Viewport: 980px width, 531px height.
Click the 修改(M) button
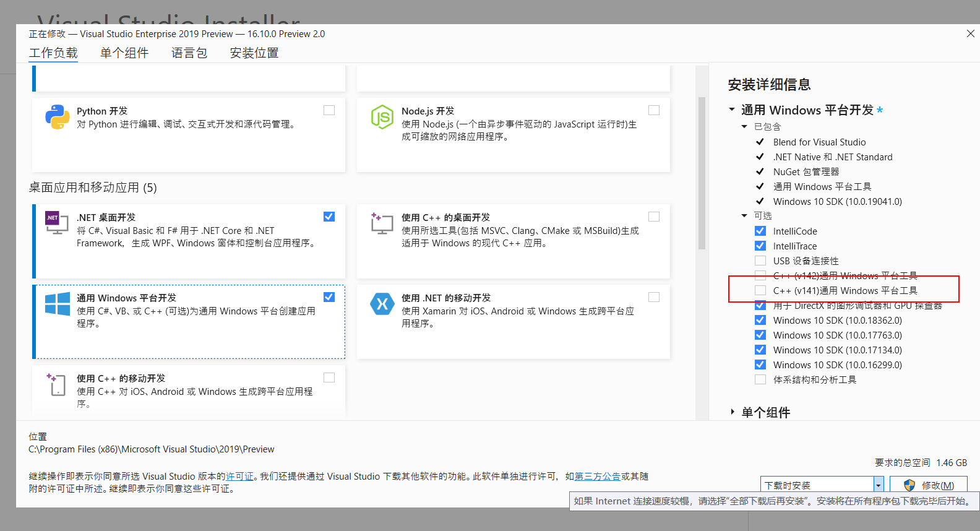pos(928,485)
